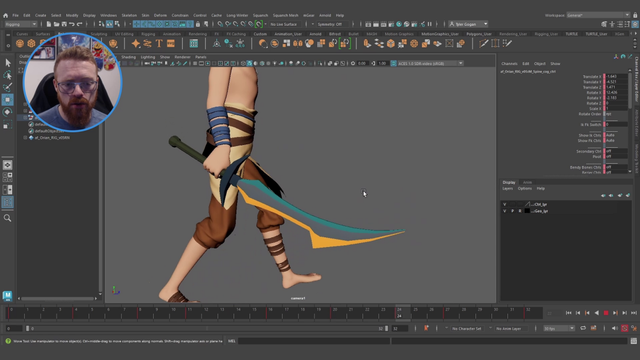Click the Maya home icon in menu bar
This screenshot has width=640, height=360.
5,16
